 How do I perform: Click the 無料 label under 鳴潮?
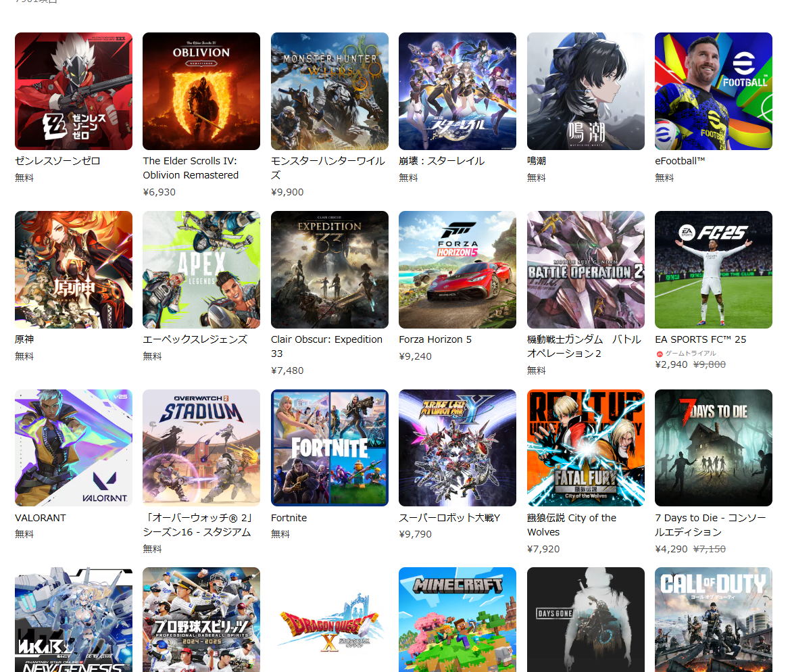tap(537, 178)
